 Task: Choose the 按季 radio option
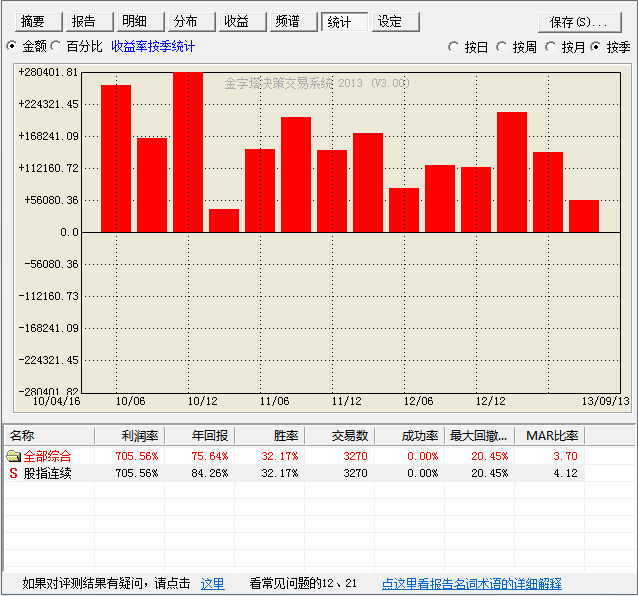(x=596, y=47)
